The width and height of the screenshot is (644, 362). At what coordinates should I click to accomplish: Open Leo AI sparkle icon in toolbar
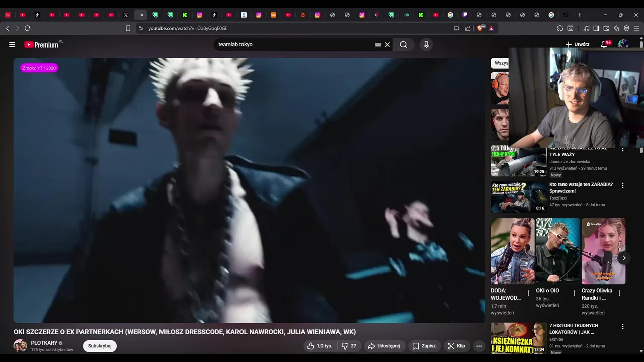click(x=616, y=28)
